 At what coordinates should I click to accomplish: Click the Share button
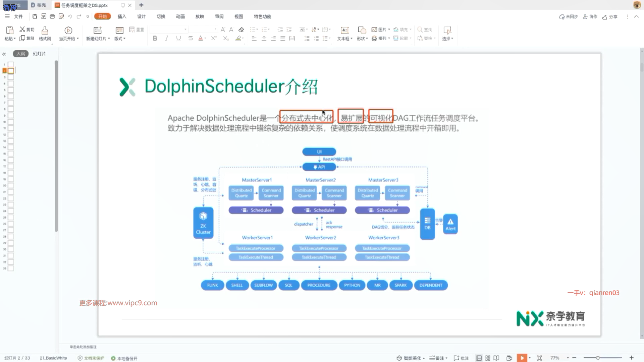[610, 17]
